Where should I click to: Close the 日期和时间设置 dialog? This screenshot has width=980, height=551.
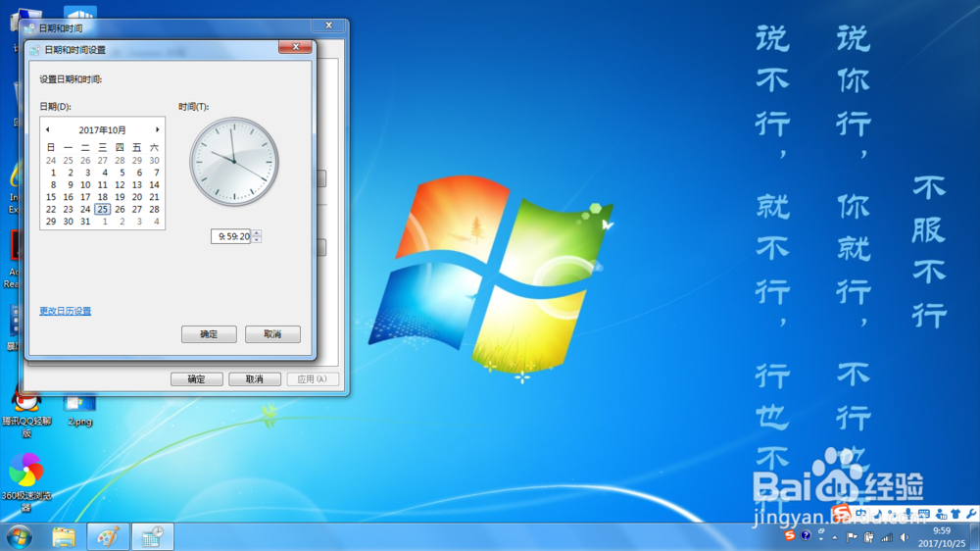(x=296, y=47)
